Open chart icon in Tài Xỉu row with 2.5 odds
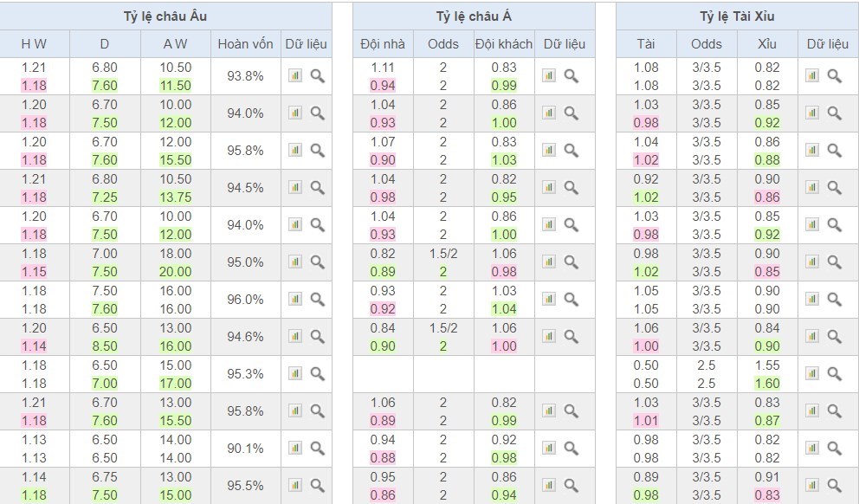859x504 pixels. (x=812, y=374)
